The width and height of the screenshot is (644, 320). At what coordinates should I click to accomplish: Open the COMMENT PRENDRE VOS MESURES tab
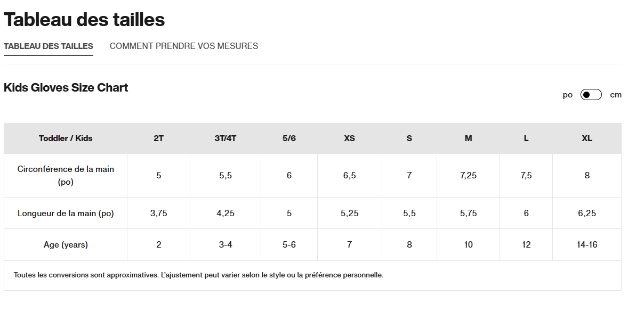click(x=184, y=46)
